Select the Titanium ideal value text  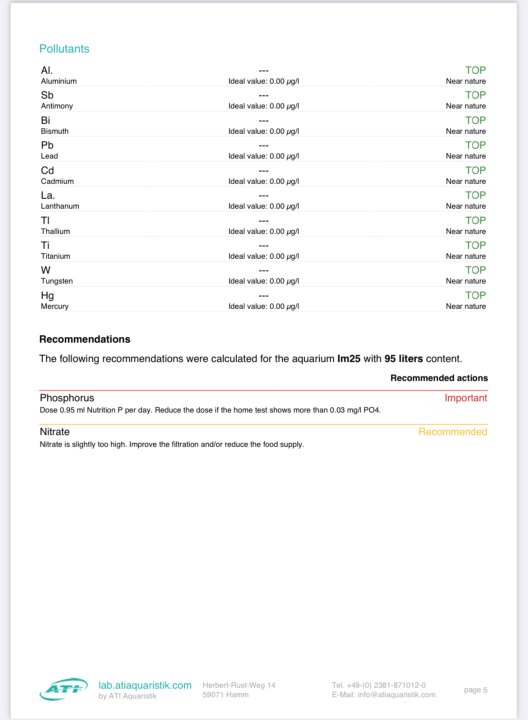pyautogui.click(x=264, y=256)
